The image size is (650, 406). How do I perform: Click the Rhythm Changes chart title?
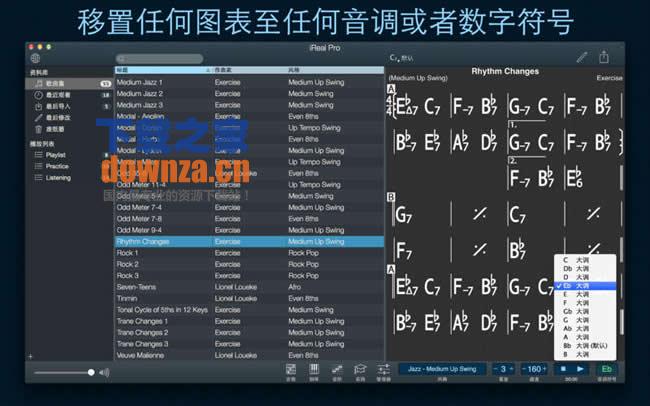[505, 71]
